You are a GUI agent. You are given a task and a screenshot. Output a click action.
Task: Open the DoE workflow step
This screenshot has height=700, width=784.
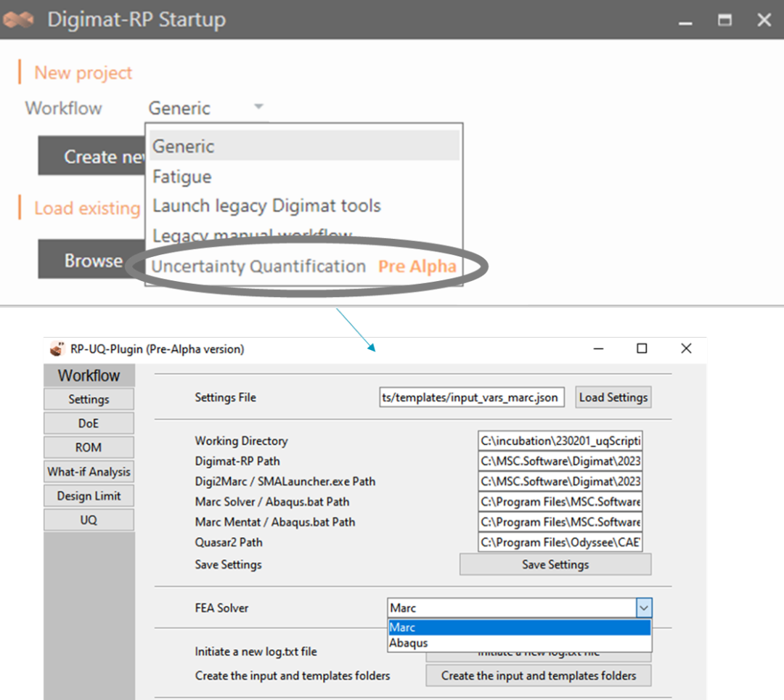pyautogui.click(x=89, y=423)
